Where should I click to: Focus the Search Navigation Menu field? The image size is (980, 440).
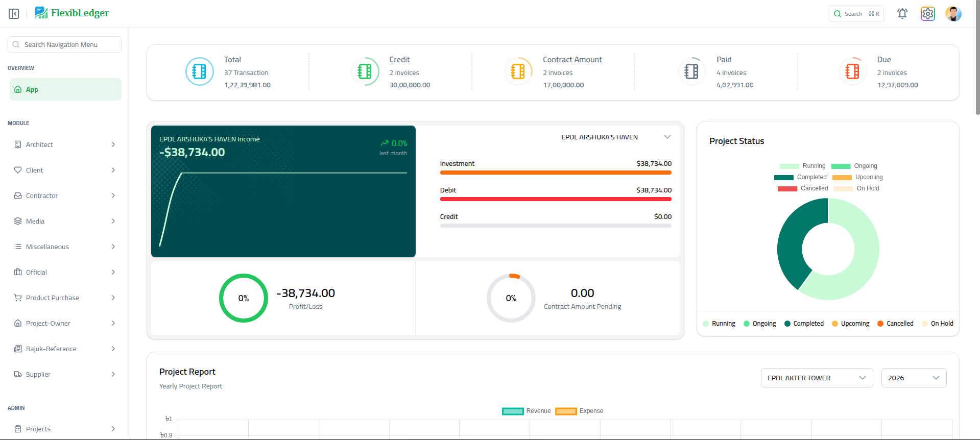pyautogui.click(x=65, y=44)
